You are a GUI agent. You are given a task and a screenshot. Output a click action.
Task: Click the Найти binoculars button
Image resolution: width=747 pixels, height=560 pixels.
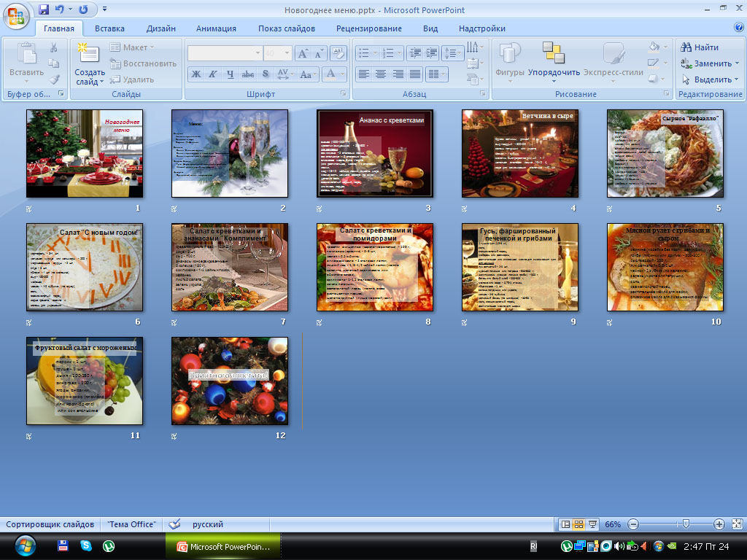pos(700,47)
